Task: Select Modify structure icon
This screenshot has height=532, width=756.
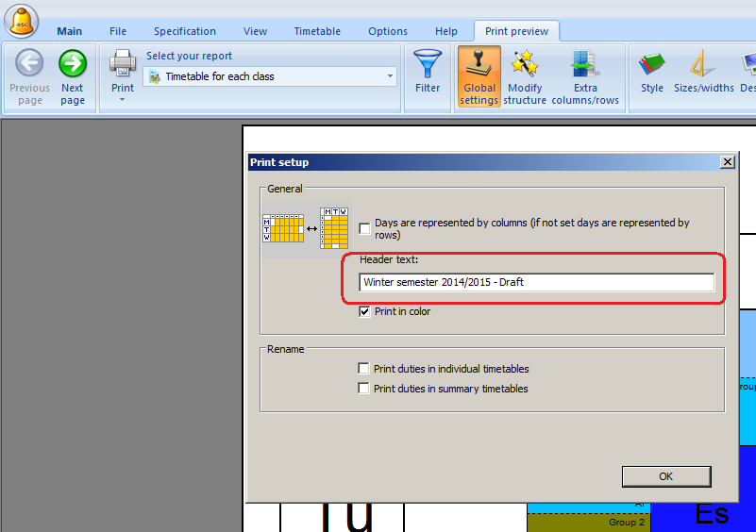Action: [x=525, y=64]
